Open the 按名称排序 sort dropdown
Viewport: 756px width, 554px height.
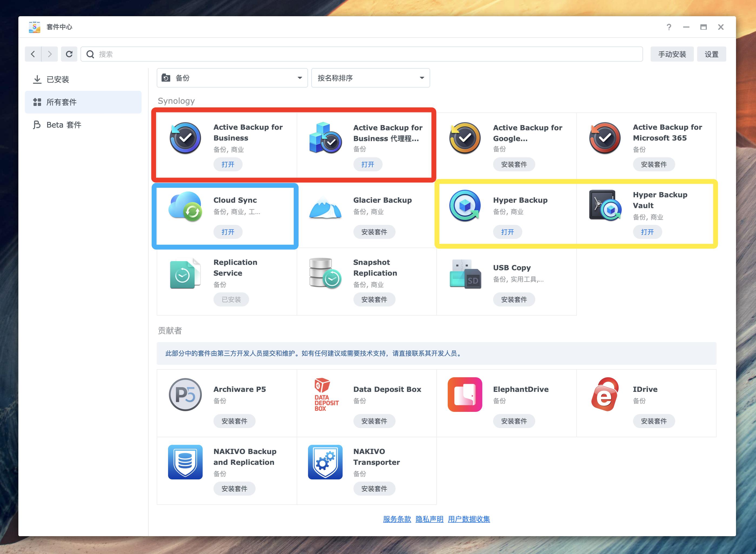click(x=370, y=78)
